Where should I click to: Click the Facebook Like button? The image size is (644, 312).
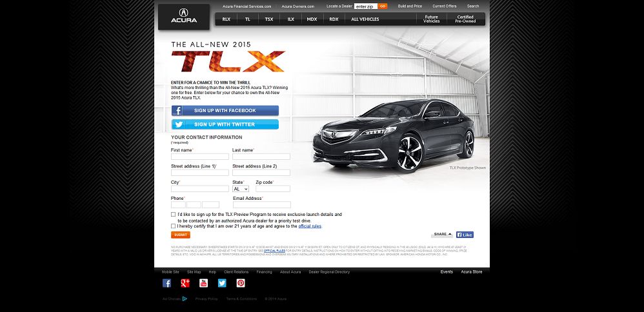tap(465, 235)
